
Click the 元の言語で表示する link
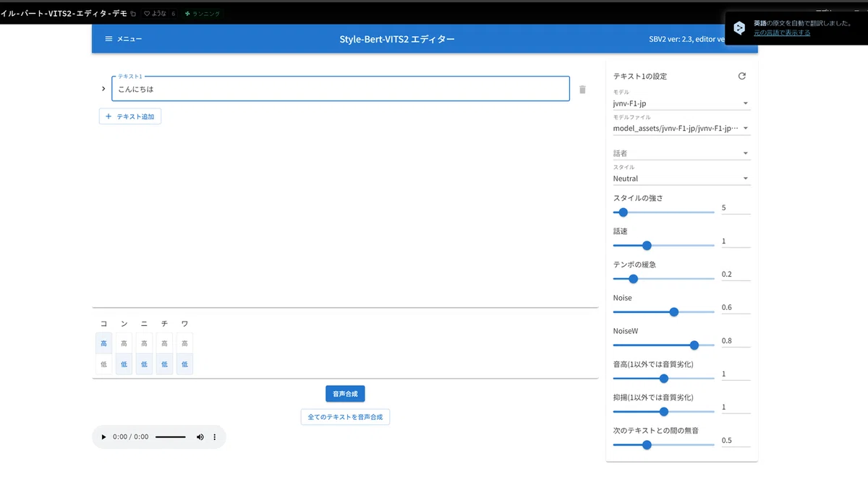(782, 33)
